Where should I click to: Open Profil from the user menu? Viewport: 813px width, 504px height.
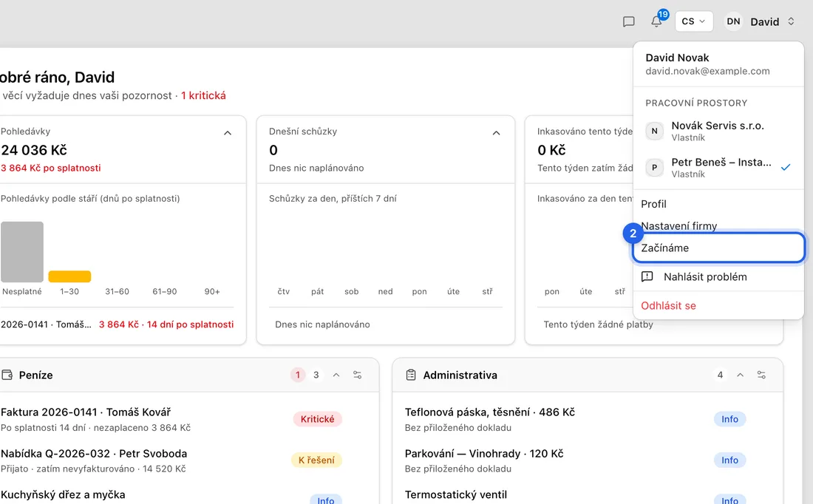[x=718, y=204]
